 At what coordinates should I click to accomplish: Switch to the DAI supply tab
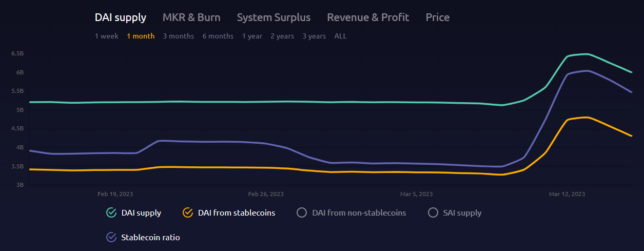(x=121, y=17)
